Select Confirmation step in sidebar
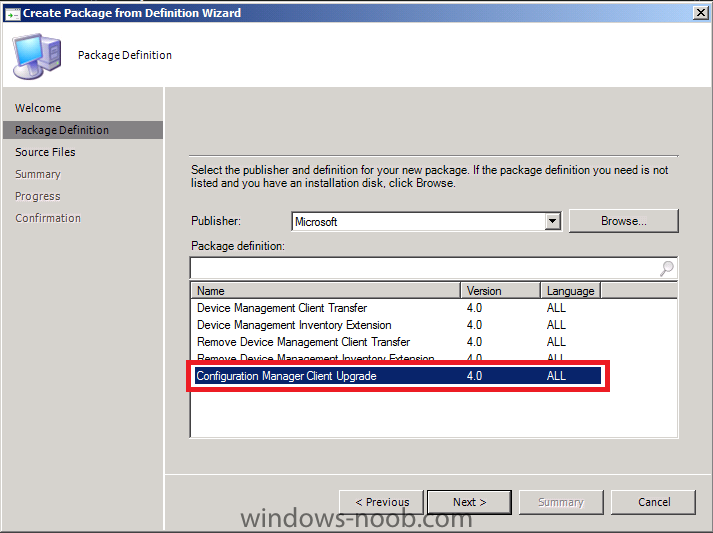713x533 pixels. (48, 218)
